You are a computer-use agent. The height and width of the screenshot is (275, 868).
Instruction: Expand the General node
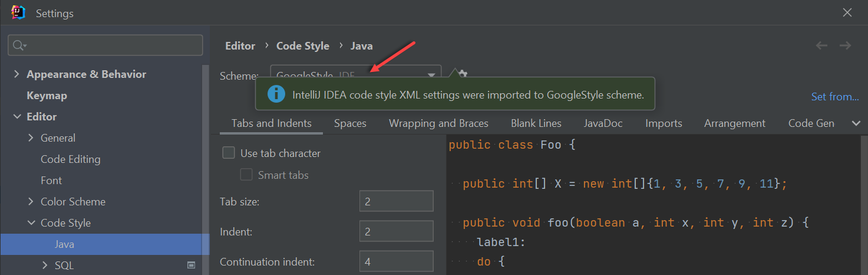(31, 138)
